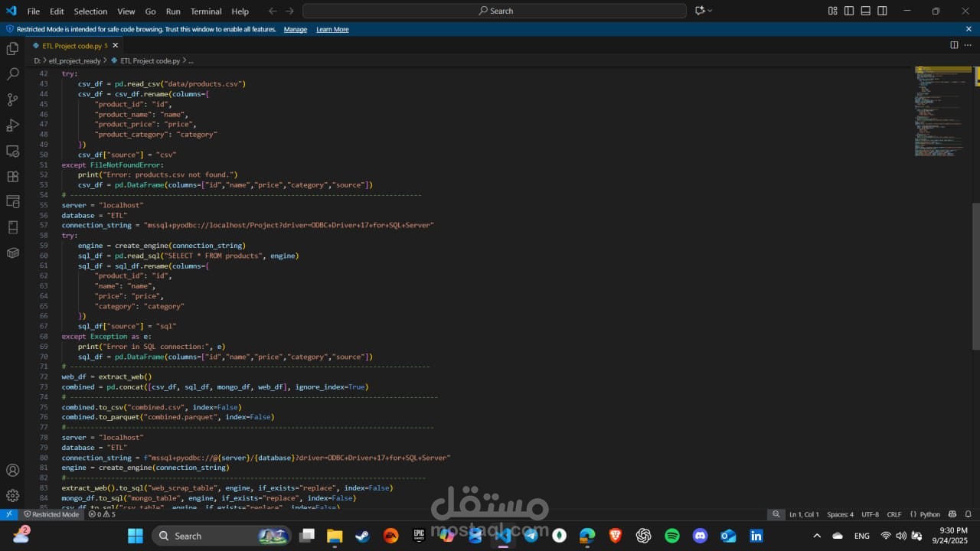Screen dimensions: 980x551
Task: Open the Extensions view
Action: pos(12,176)
